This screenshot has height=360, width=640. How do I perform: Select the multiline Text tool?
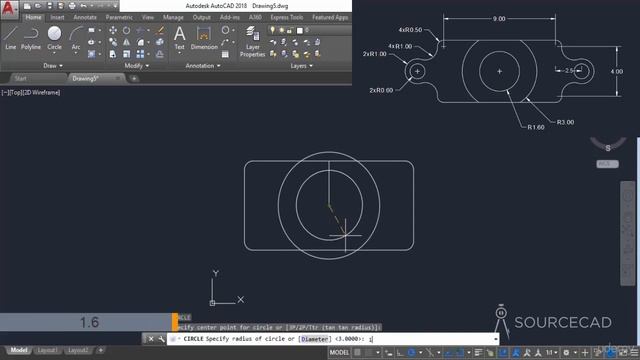[180, 37]
